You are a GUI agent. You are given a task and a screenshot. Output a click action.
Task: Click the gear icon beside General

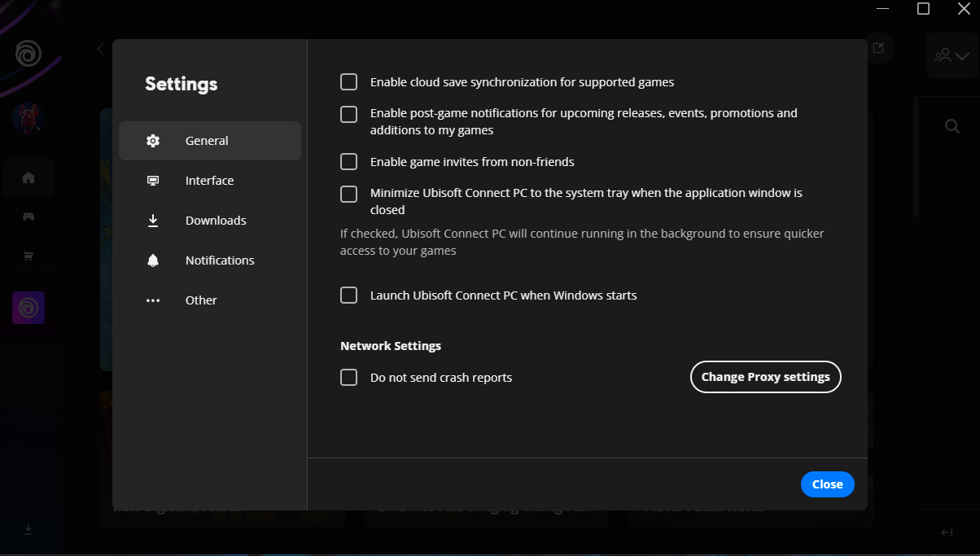pyautogui.click(x=153, y=141)
